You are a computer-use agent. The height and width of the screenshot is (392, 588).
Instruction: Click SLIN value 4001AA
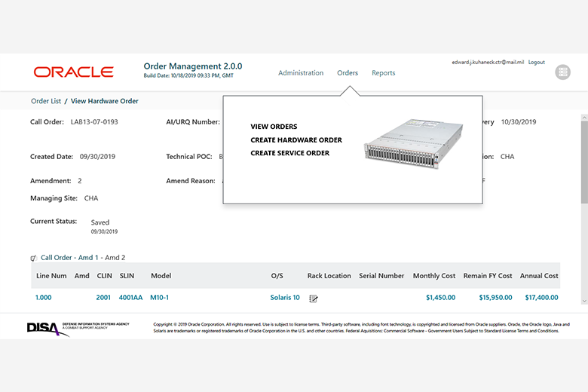click(x=130, y=298)
